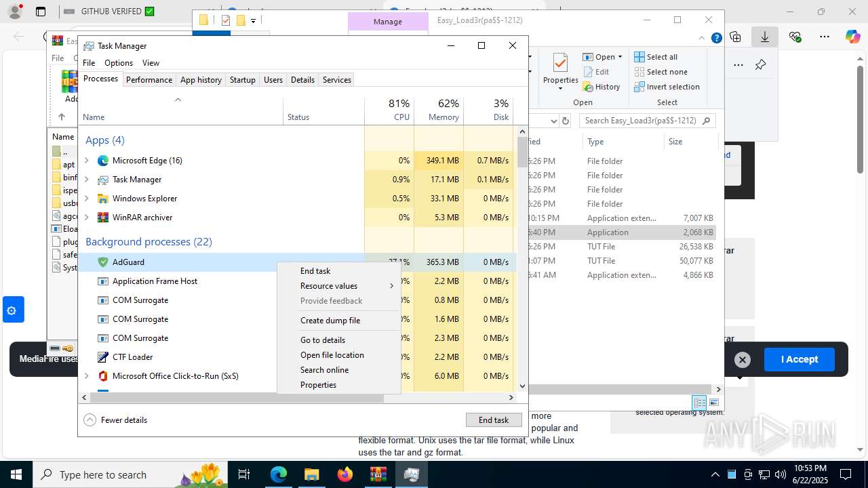
Task: Open the Details tab
Action: 302,80
